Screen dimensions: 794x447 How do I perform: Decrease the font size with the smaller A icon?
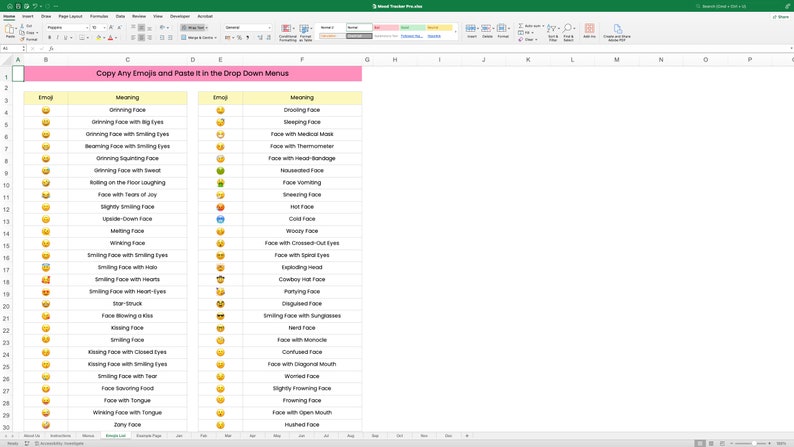tap(119, 27)
